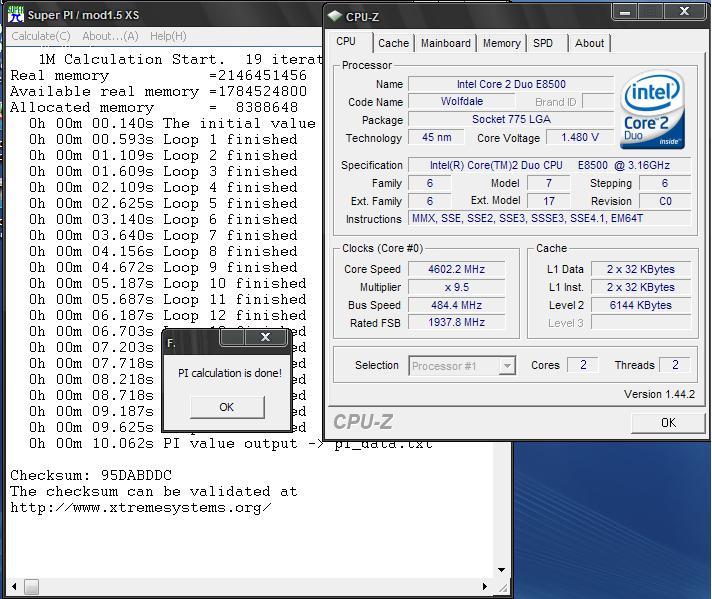Switch to the SPD tab
This screenshot has width=712, height=599.
tap(543, 43)
